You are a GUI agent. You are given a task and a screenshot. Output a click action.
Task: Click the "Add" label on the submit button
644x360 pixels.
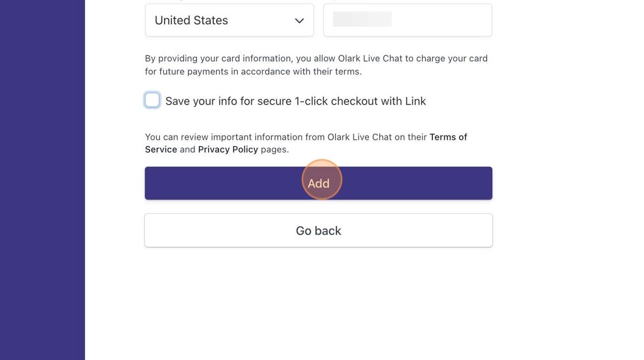319,183
